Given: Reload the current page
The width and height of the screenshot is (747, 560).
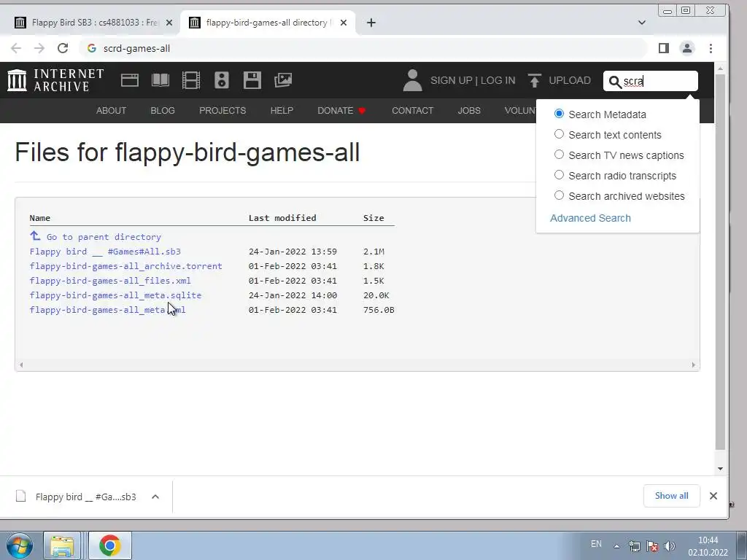Looking at the screenshot, I should (x=63, y=48).
